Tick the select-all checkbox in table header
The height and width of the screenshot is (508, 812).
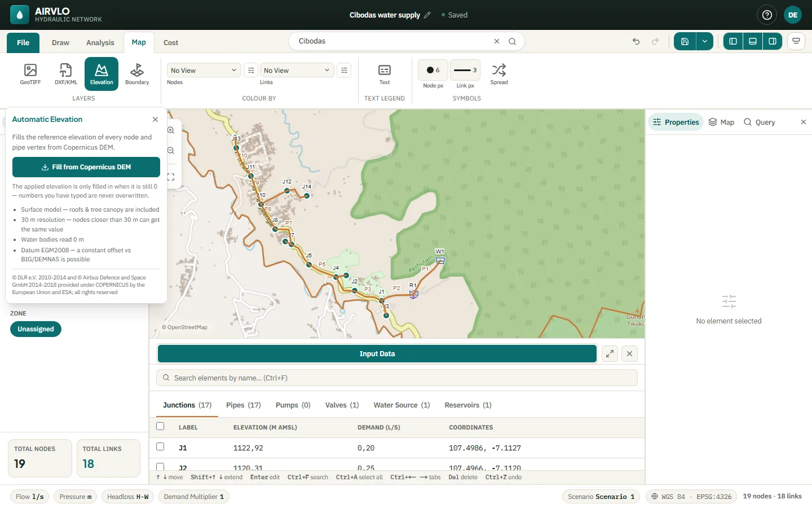point(160,427)
